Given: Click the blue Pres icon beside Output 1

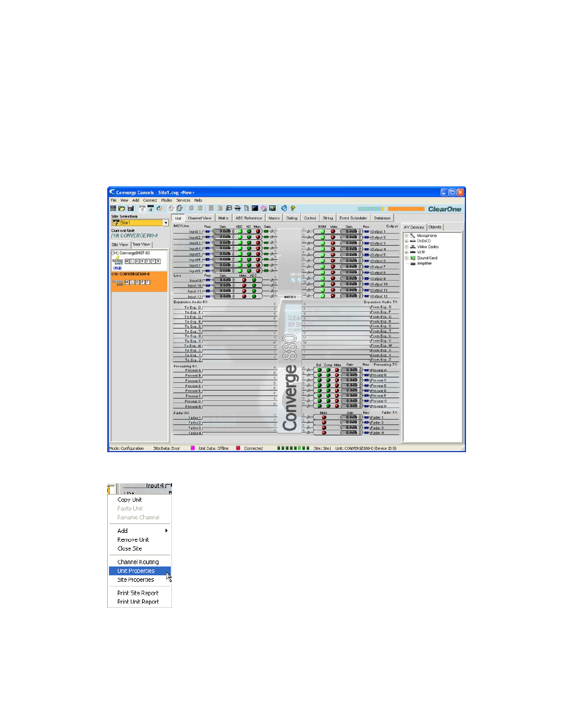Looking at the screenshot, I should tap(366, 232).
